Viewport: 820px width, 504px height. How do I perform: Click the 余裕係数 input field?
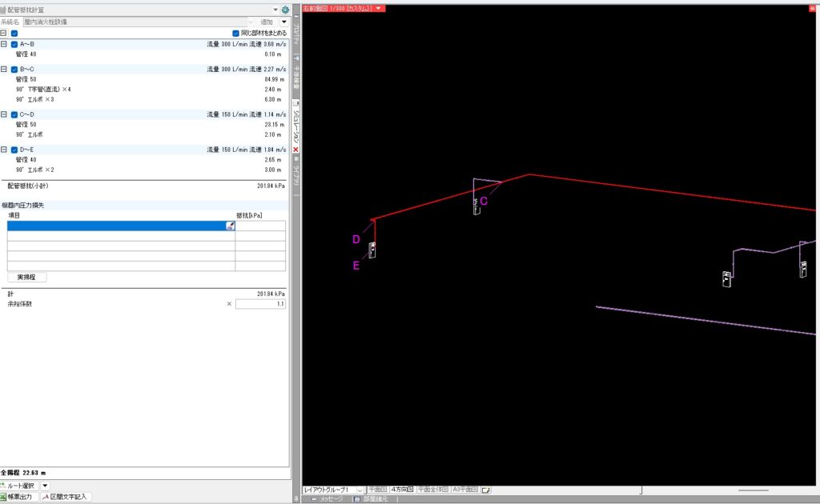pos(259,304)
